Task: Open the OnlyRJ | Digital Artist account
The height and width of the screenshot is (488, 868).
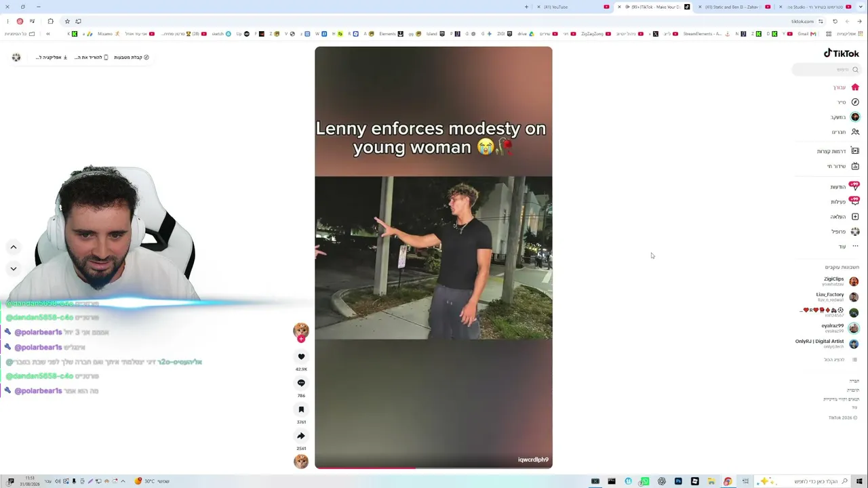Action: (827, 344)
